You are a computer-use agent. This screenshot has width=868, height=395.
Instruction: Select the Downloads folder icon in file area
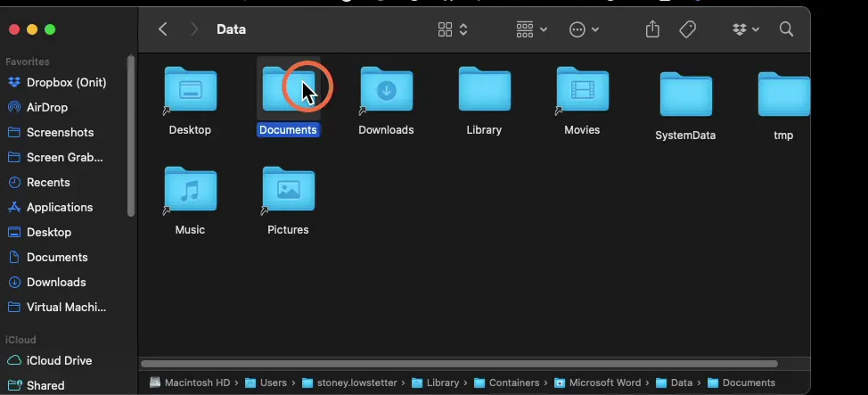[386, 88]
